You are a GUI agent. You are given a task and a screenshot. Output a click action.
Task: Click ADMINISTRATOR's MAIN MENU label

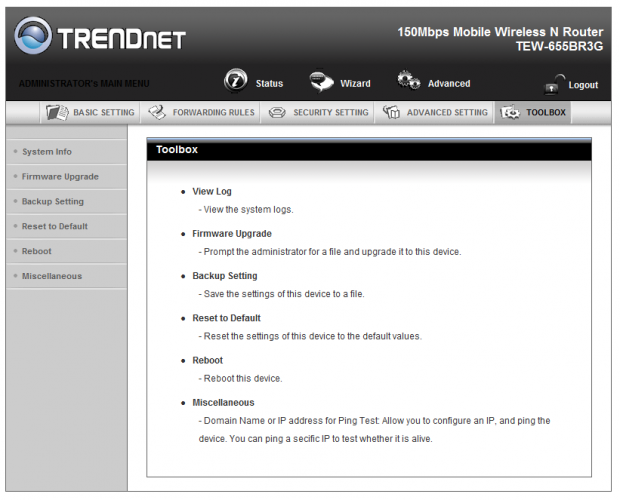click(x=84, y=84)
